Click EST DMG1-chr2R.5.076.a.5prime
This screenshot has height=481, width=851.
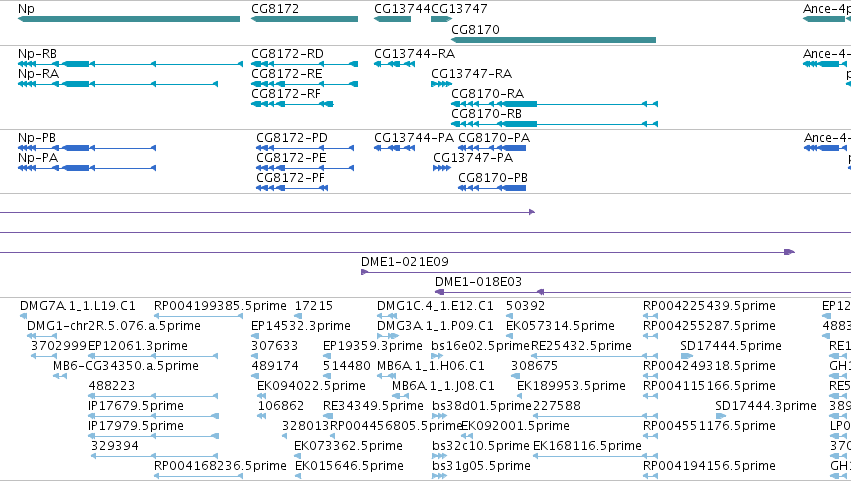point(114,326)
